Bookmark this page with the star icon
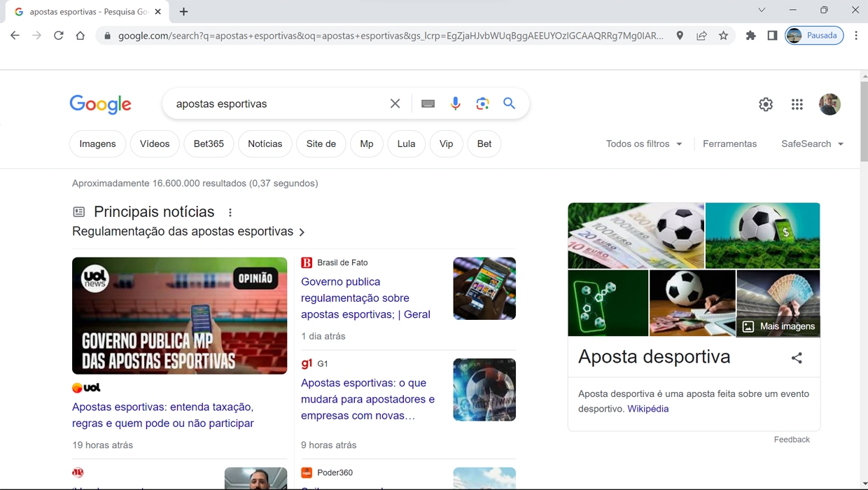This screenshot has height=490, width=868. click(723, 36)
